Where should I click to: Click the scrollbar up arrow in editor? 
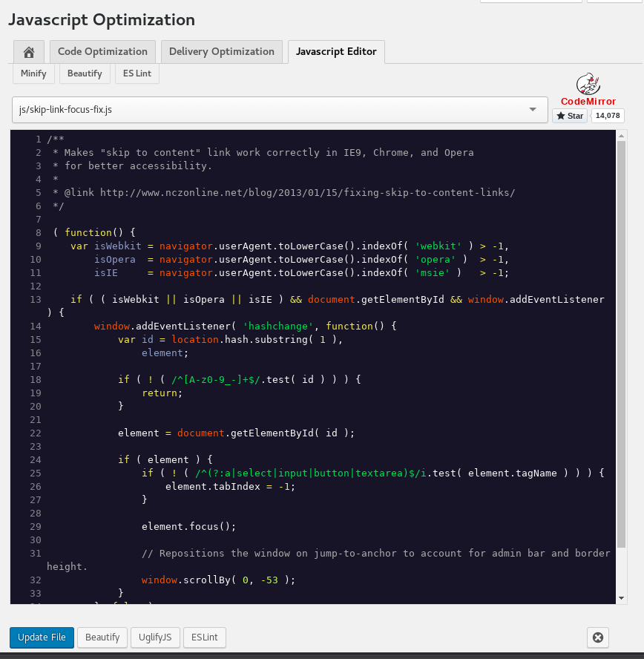coord(622,136)
